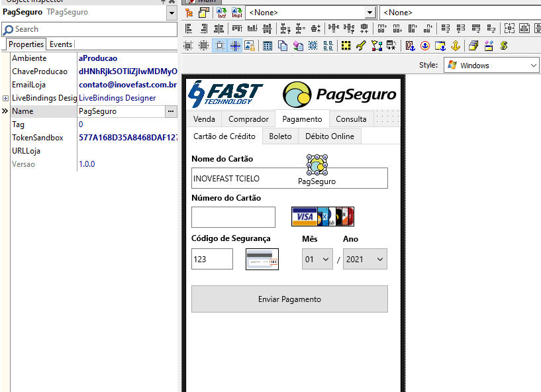The height and width of the screenshot is (392, 541).
Task: Align controls by horizontal centers icon
Action: coord(219,28)
